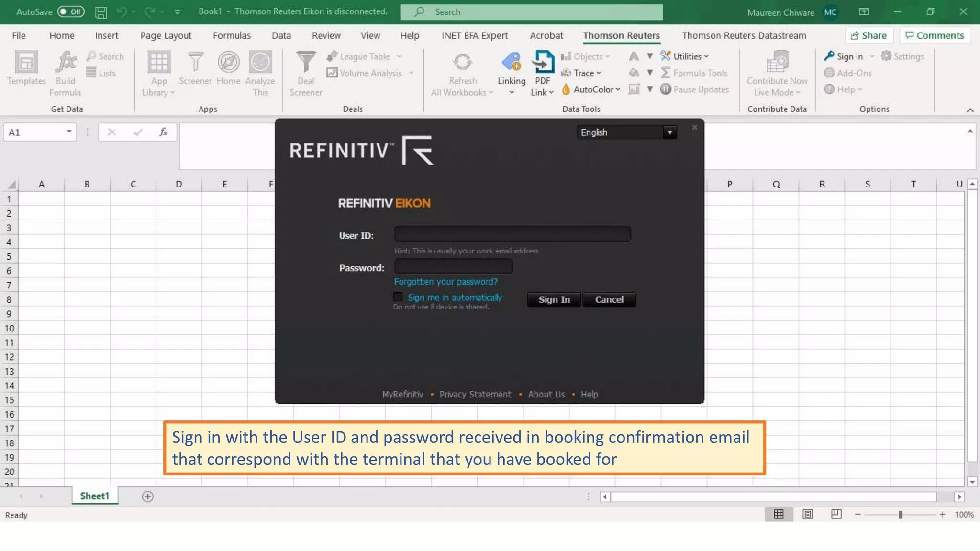Launch Build Formula wizard
This screenshot has height=551, width=980.
[x=65, y=74]
